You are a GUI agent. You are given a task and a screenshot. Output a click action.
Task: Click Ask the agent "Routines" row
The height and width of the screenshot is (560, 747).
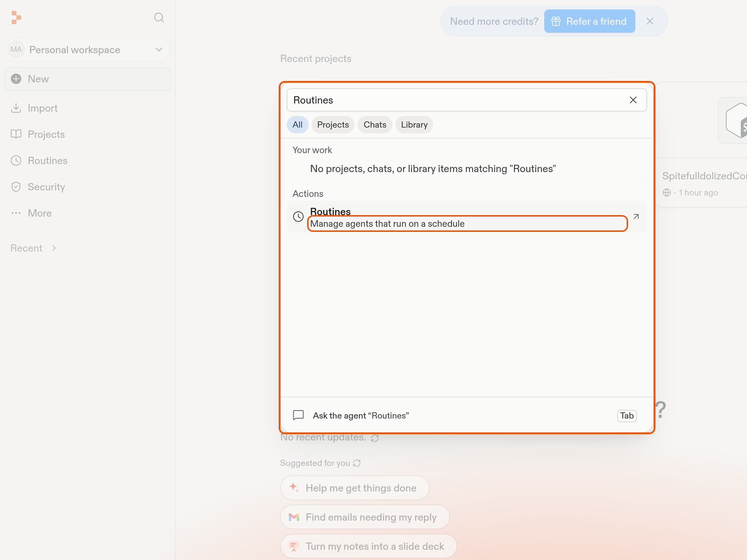467,416
